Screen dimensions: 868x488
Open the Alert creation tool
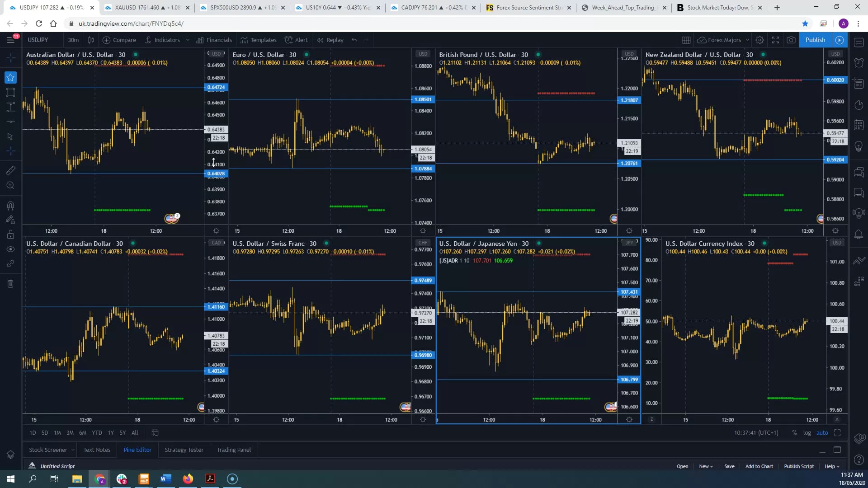coord(296,40)
